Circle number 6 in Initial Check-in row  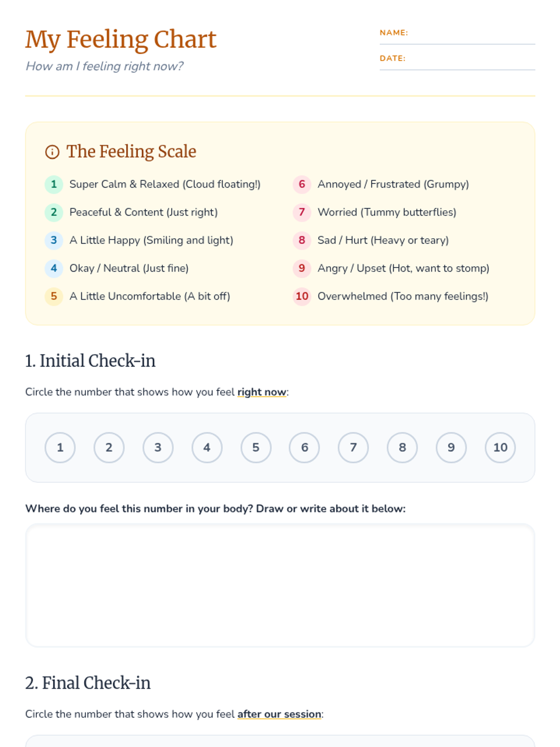pyautogui.click(x=305, y=448)
